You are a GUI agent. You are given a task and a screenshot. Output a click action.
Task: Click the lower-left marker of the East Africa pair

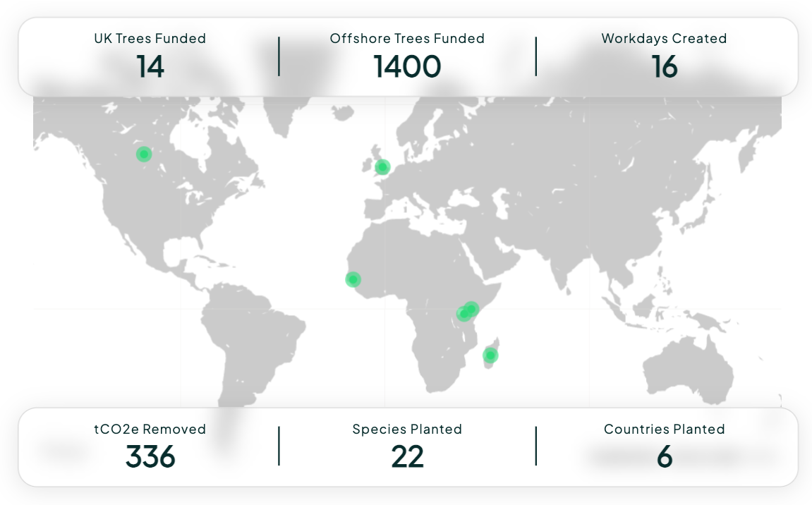pyautogui.click(x=463, y=315)
